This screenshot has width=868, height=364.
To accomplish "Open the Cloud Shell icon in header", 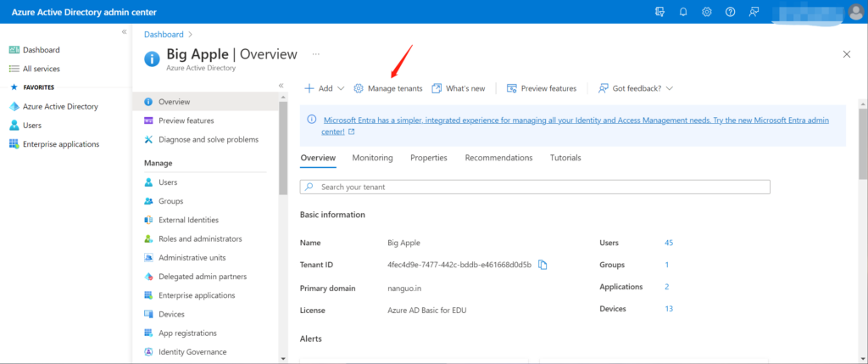I will point(659,12).
